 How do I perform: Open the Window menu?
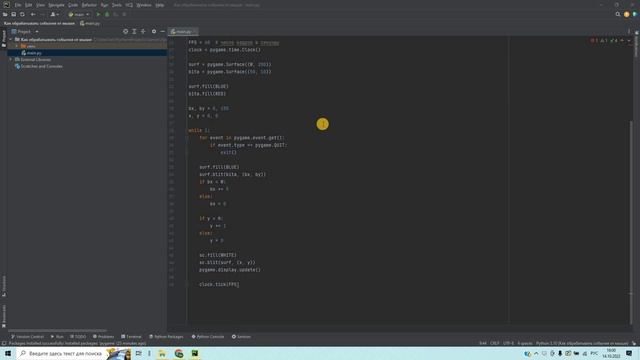144,5
